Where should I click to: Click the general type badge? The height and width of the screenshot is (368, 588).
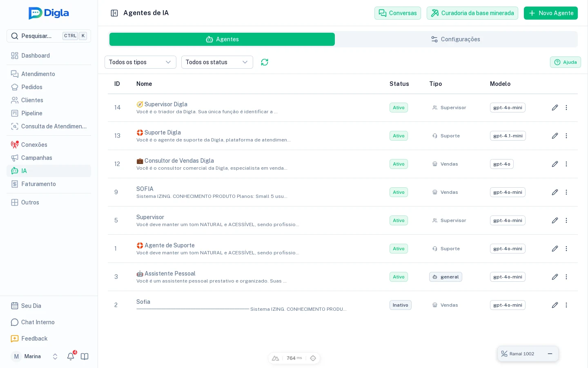(x=445, y=277)
